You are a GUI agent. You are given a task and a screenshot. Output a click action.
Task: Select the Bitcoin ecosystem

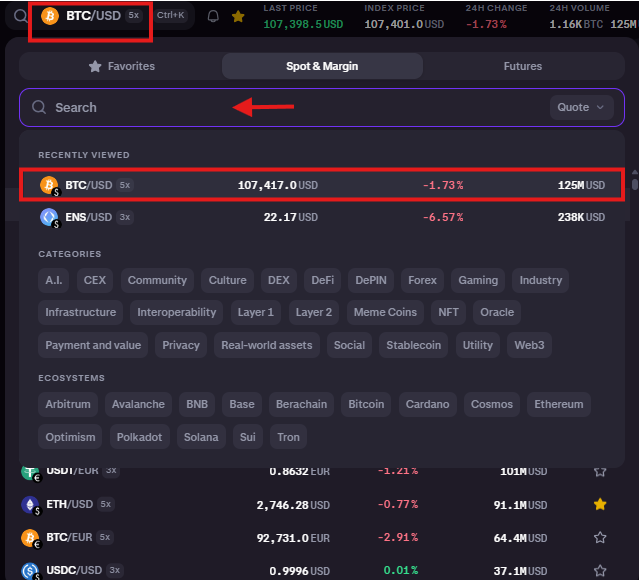tap(366, 404)
